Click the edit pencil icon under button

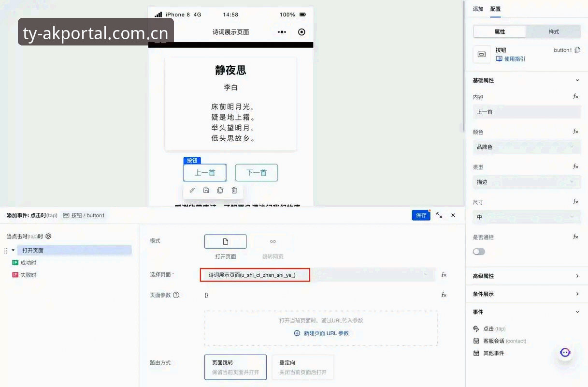pyautogui.click(x=192, y=190)
